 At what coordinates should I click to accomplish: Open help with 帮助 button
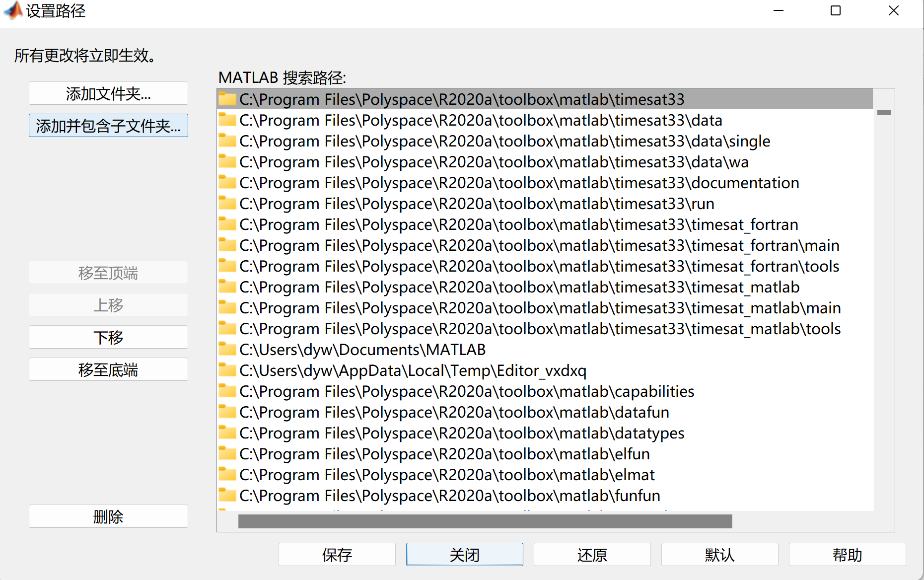pyautogui.click(x=848, y=554)
